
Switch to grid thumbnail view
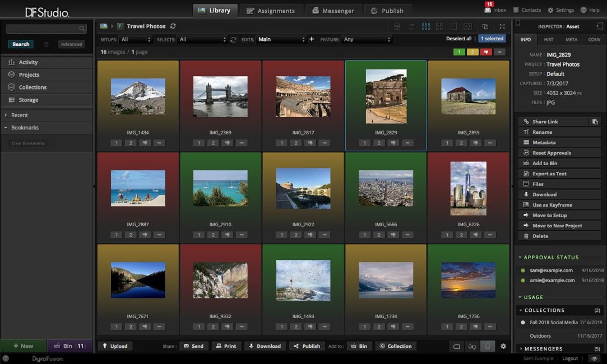pos(426,26)
